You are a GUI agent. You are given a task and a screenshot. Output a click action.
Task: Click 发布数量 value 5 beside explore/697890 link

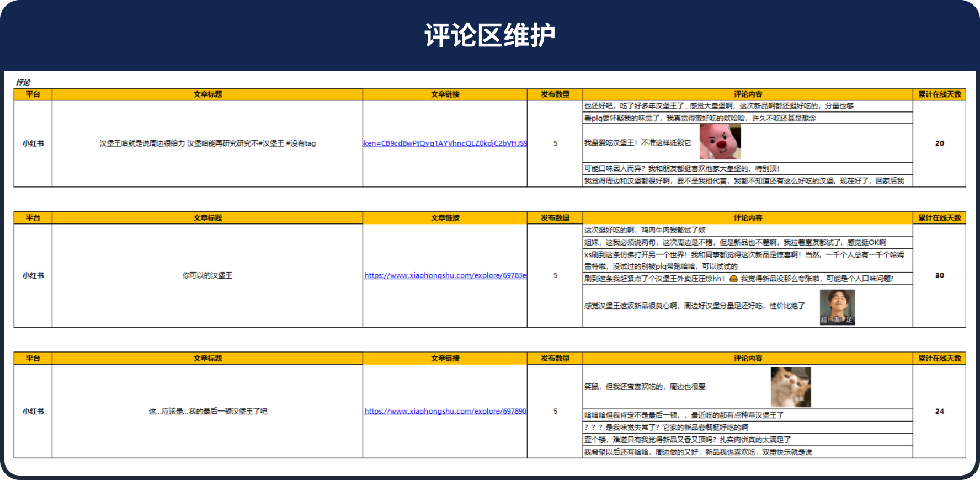coord(555,411)
